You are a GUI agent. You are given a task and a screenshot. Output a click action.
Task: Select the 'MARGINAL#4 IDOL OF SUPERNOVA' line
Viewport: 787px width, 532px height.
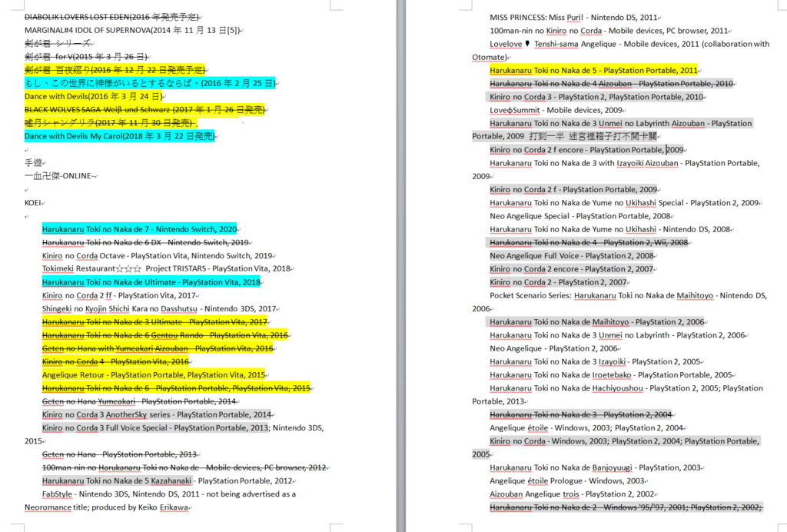(132, 30)
